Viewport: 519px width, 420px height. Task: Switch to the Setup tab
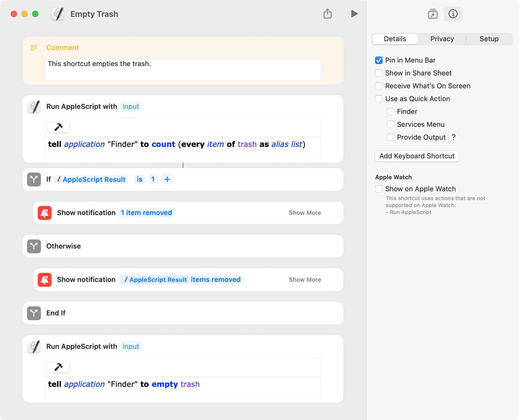tap(489, 39)
